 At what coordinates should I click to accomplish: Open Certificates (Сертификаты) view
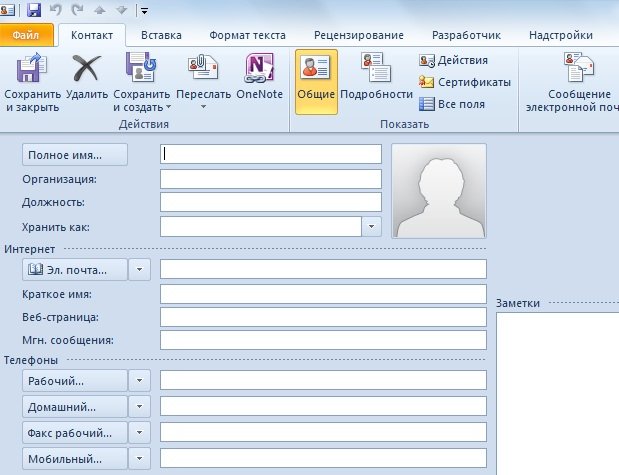pos(464,82)
